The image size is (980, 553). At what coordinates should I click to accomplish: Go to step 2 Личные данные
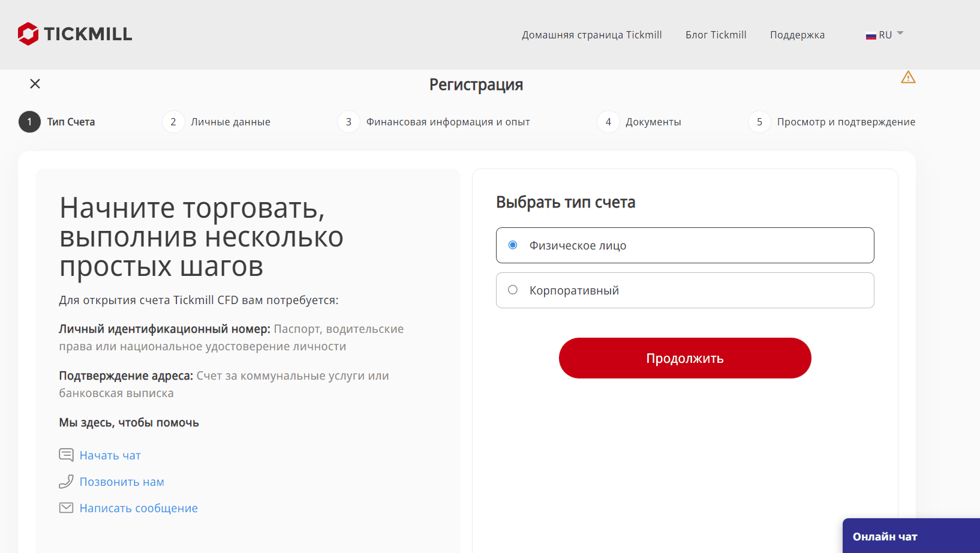pos(217,122)
